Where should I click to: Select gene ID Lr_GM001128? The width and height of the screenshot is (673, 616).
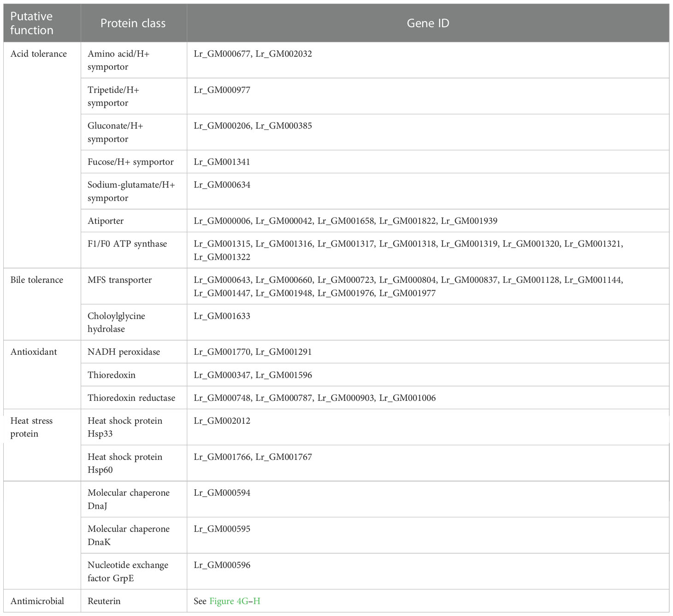[531, 280]
